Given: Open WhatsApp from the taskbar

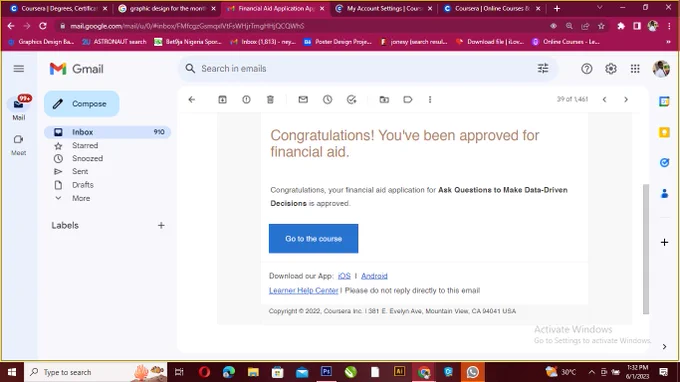Looking at the screenshot, I should [472, 372].
